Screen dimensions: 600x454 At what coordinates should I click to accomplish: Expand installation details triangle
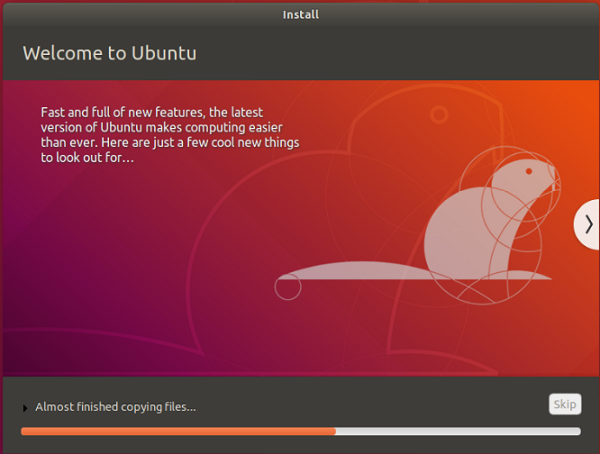pyautogui.click(x=25, y=408)
